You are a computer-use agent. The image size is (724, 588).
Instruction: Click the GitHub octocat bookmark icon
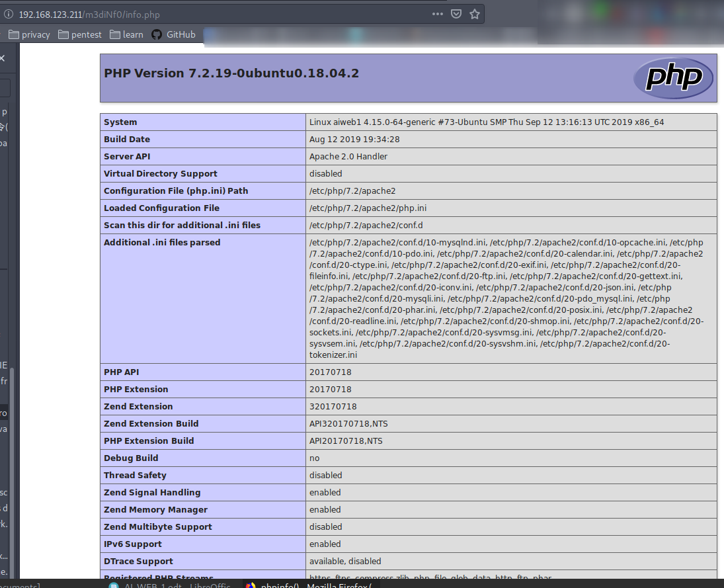pos(157,34)
